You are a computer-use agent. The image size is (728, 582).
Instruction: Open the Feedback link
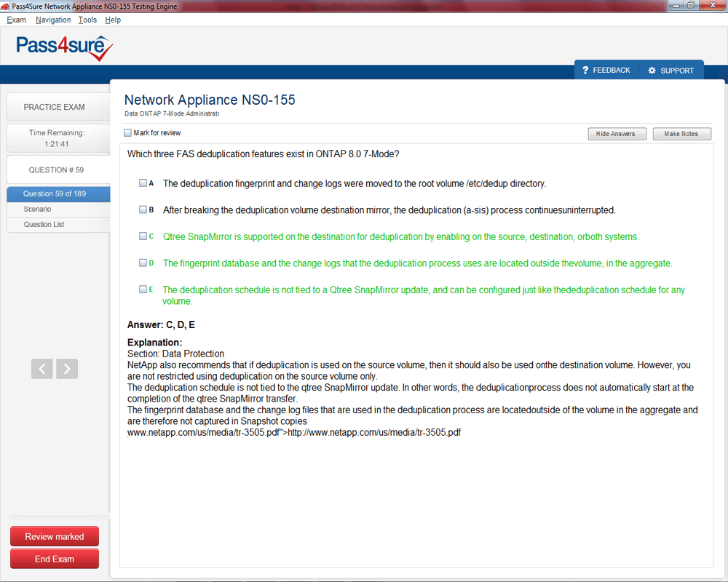tap(606, 70)
